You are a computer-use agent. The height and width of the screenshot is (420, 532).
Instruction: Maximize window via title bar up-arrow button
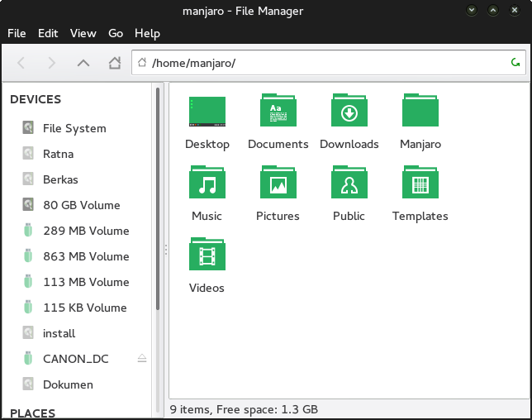tap(493, 10)
